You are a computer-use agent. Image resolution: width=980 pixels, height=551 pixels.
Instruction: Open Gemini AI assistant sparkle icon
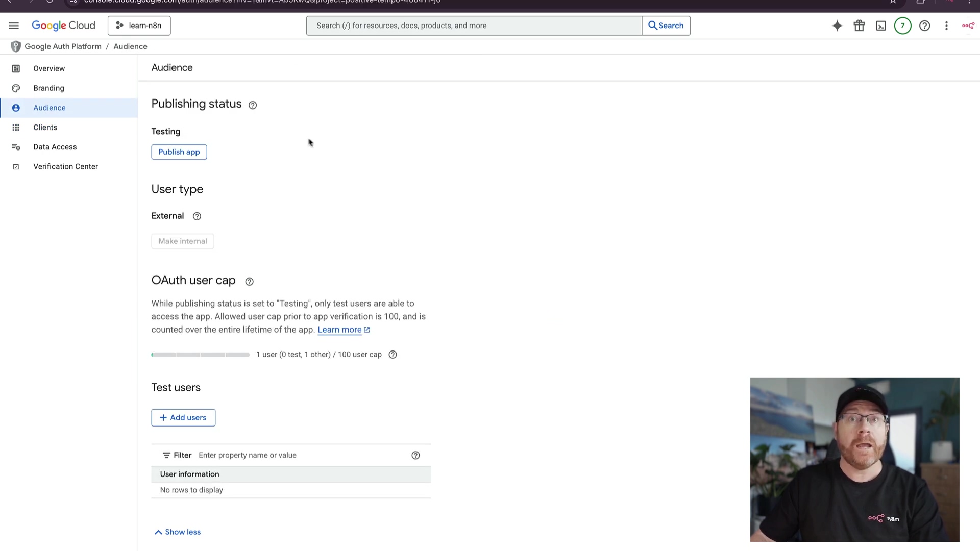[837, 26]
